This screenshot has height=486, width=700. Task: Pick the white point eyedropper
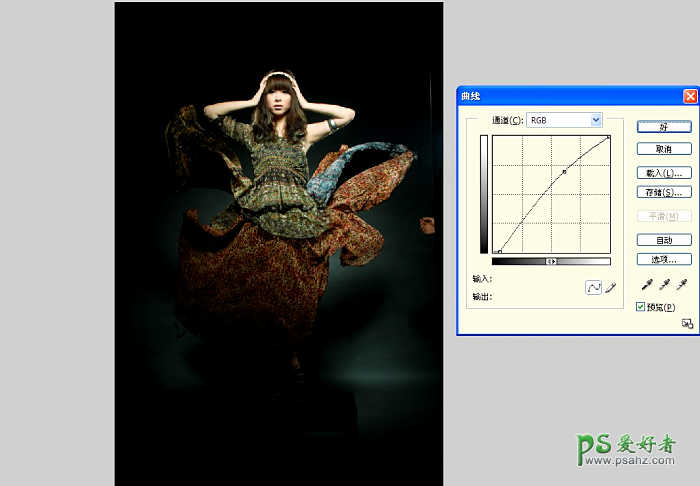tap(682, 286)
